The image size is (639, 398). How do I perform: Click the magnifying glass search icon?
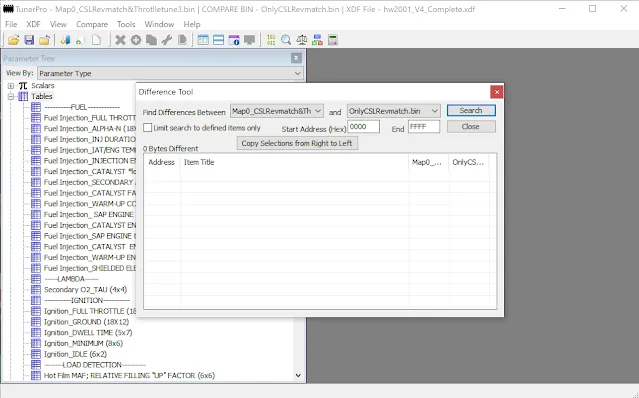[286, 40]
